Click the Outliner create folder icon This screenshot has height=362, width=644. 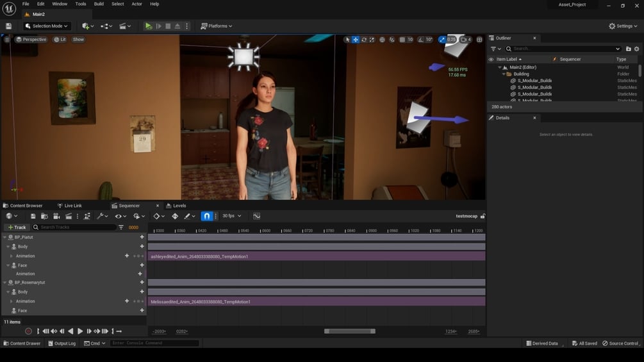[629, 49]
